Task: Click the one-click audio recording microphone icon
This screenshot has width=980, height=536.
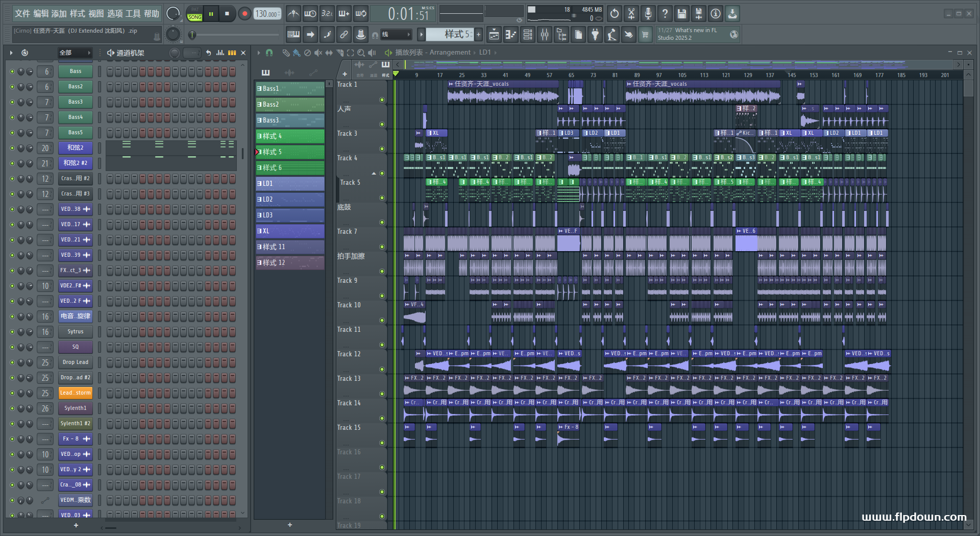Action: tap(648, 14)
